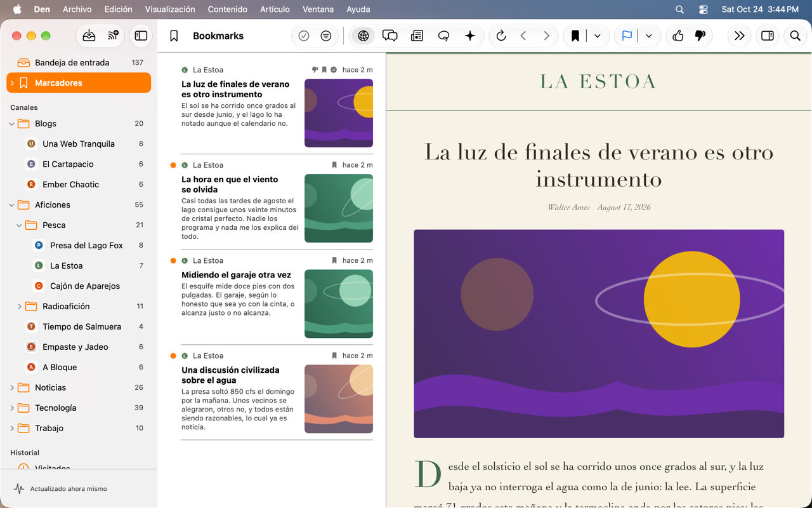Click the large purple article hero image
The width and height of the screenshot is (812, 508).
tap(599, 334)
